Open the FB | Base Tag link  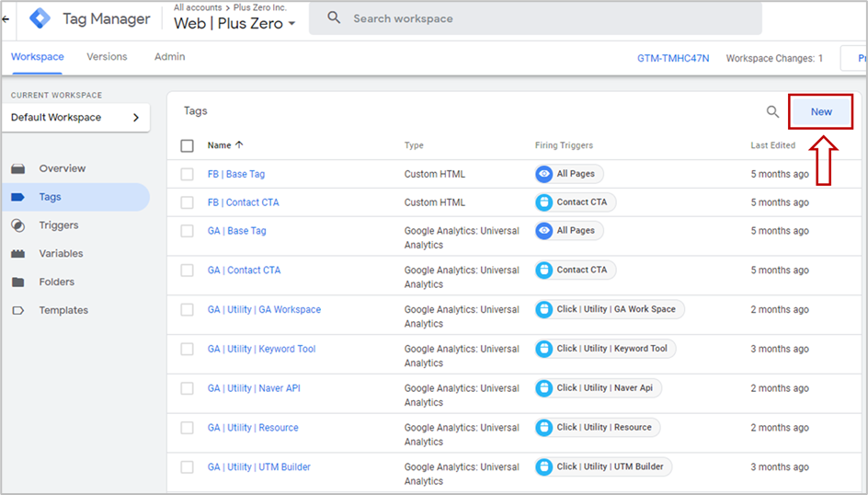click(x=235, y=174)
